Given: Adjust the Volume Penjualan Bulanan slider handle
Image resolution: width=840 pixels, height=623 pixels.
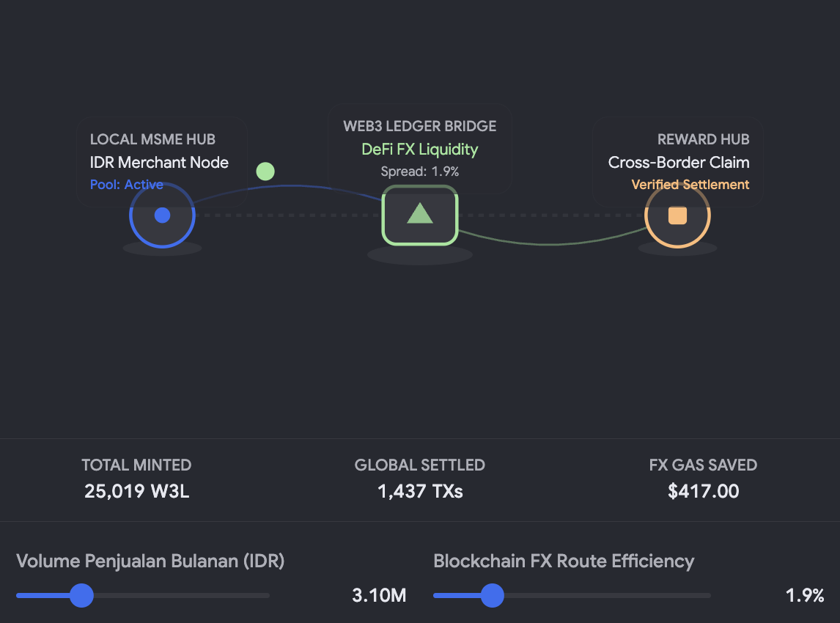Looking at the screenshot, I should (82, 595).
